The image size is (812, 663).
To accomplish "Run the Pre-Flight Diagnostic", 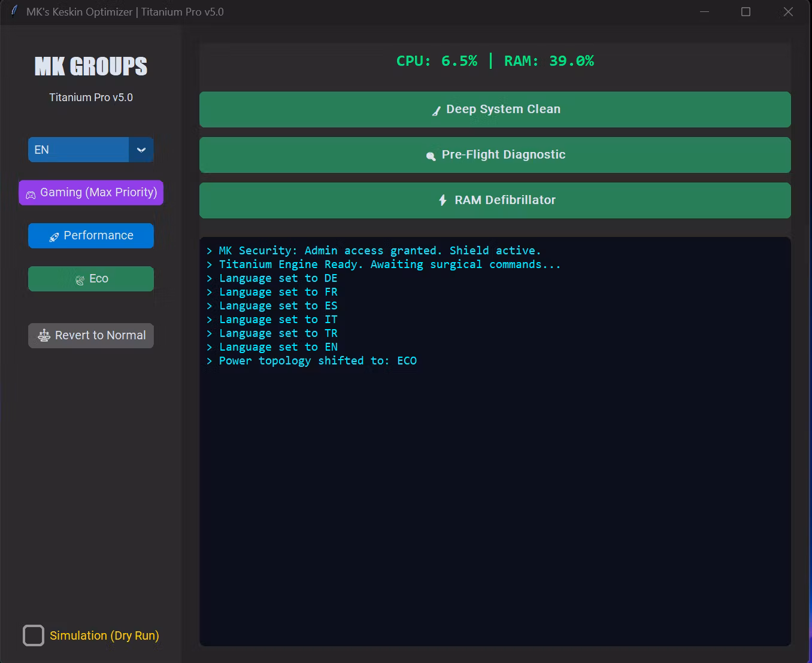I will [495, 155].
